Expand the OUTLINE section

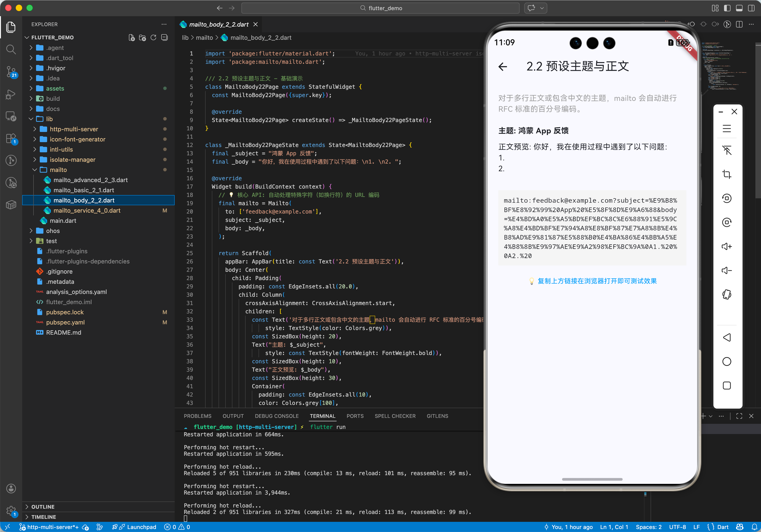(x=43, y=507)
